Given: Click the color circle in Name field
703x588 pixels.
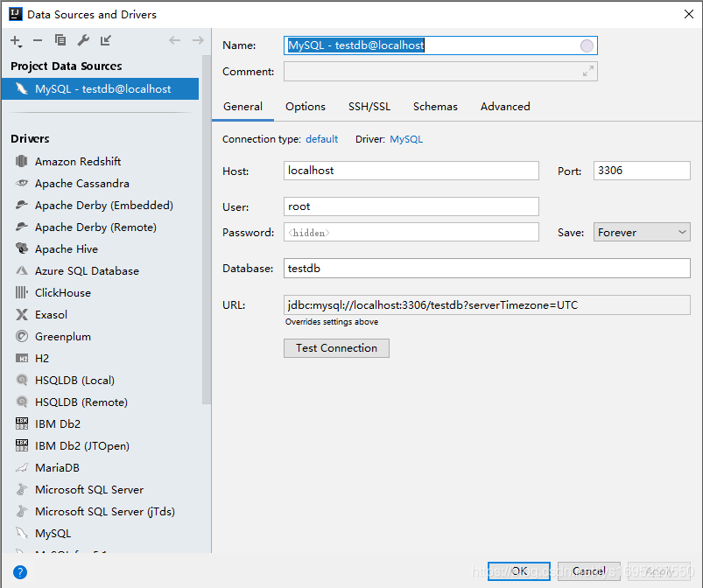Looking at the screenshot, I should click(x=587, y=45).
